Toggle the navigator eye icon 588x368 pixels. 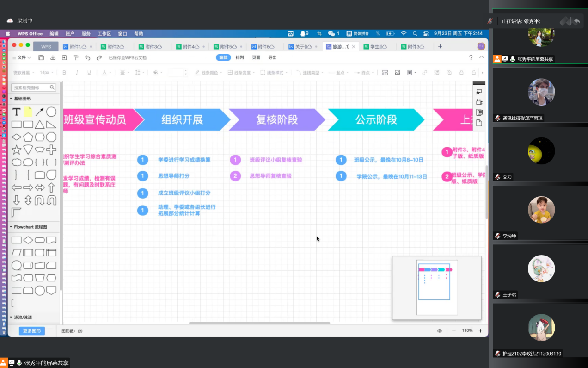440,331
